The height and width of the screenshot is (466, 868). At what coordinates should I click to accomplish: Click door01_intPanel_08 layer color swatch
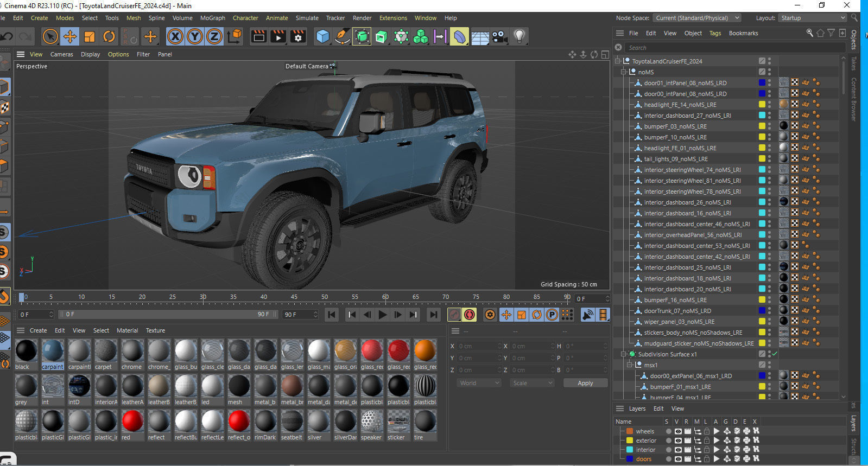[762, 83]
